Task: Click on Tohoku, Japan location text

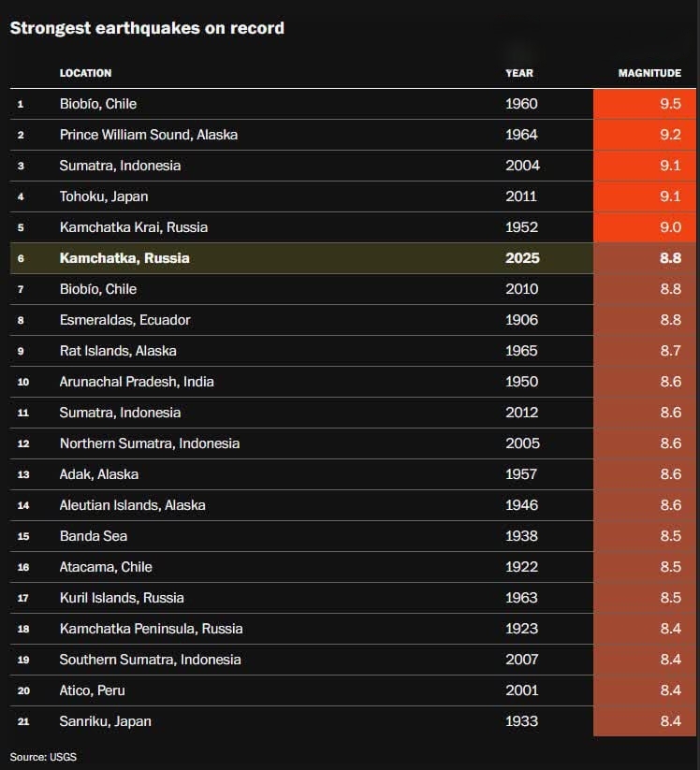Action: tap(104, 196)
